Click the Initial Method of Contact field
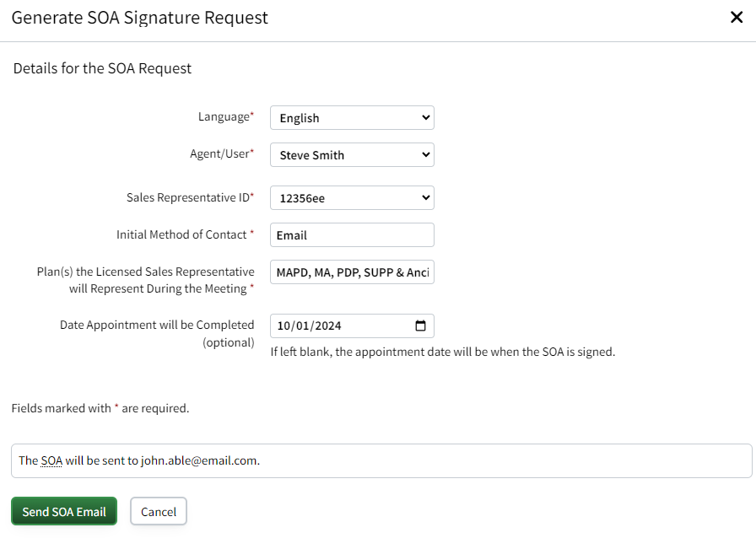Screen dimensions: 756x538 pos(352,234)
